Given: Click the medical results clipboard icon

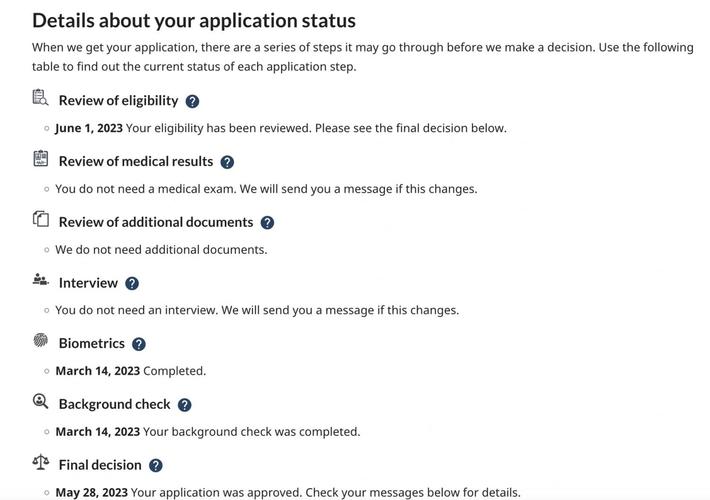Looking at the screenshot, I should coord(40,158).
